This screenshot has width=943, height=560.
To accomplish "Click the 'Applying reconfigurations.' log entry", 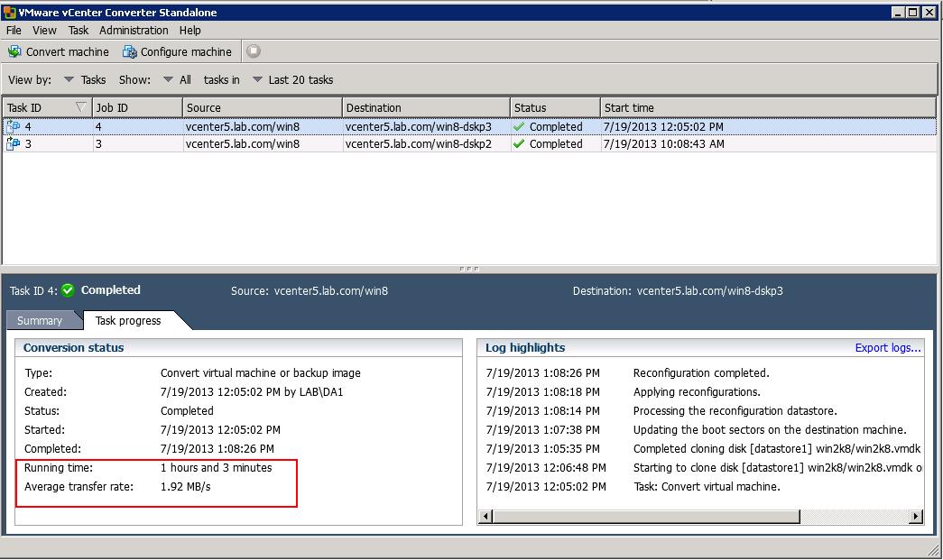I will [x=697, y=392].
